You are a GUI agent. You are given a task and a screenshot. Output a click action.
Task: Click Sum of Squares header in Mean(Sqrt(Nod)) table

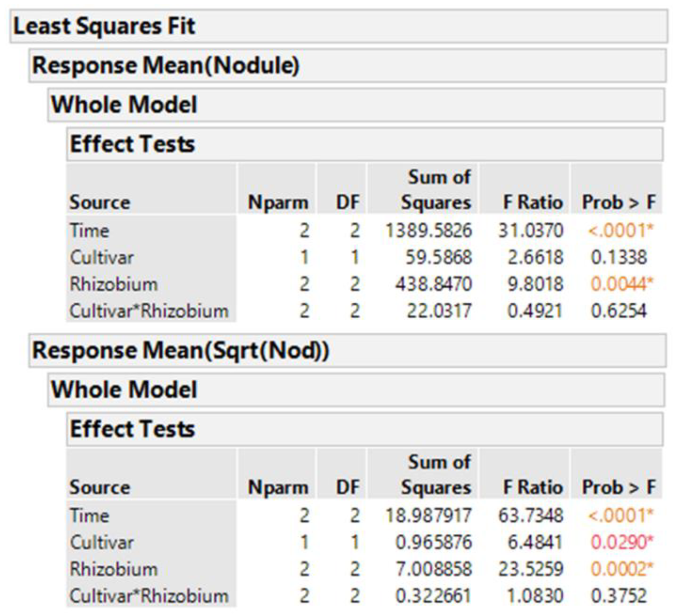(x=436, y=475)
